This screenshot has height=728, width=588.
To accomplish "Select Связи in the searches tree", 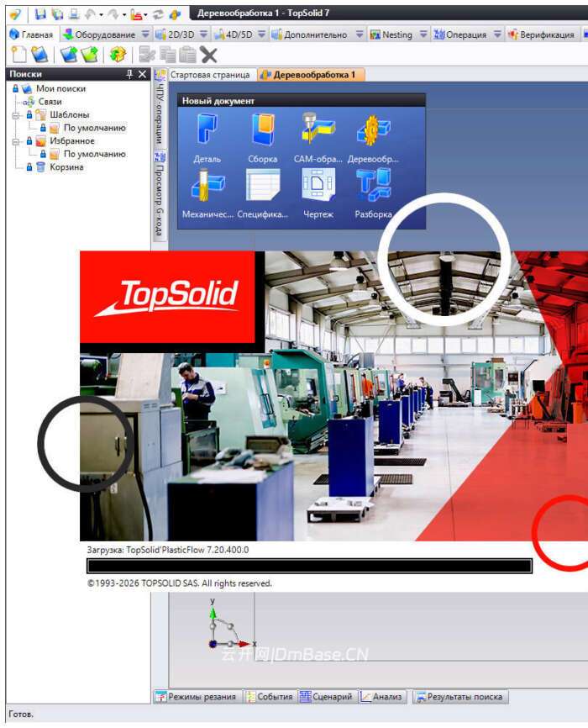I will [50, 101].
